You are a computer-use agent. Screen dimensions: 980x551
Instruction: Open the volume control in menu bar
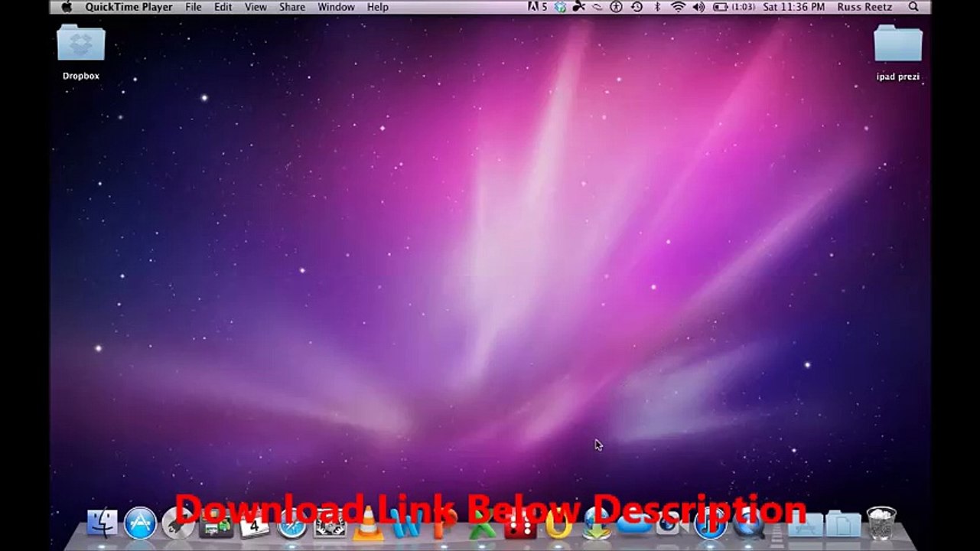coord(698,7)
